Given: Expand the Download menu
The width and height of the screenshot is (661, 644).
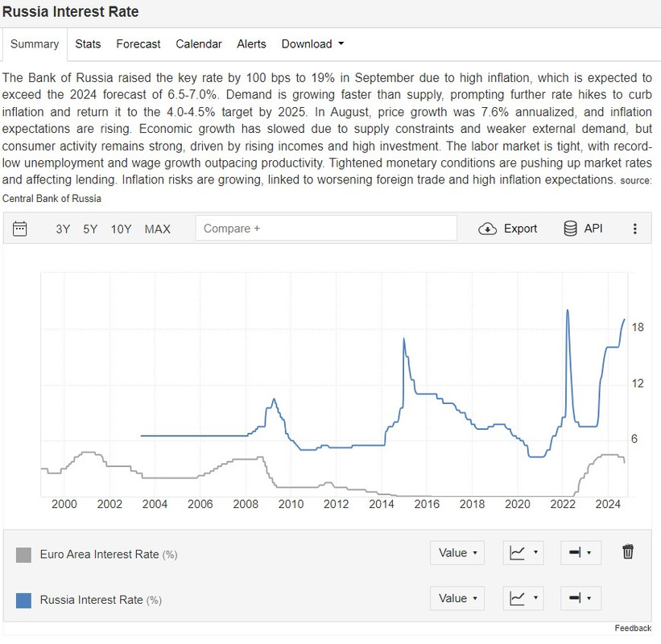Looking at the screenshot, I should coord(313,43).
